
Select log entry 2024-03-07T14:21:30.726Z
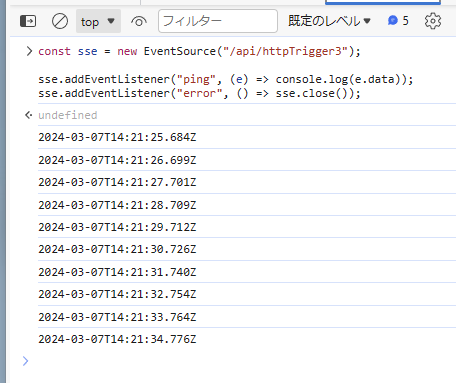click(117, 249)
